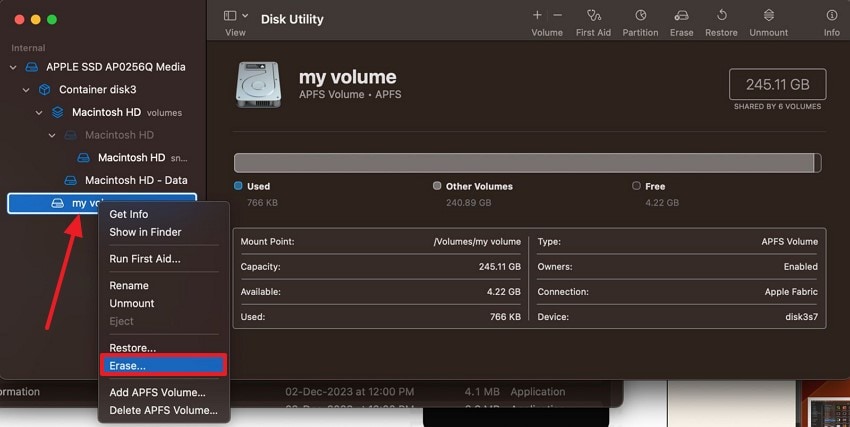Screen dimensions: 850x427
Task: Click the Erase toolbar icon
Action: coord(681,15)
